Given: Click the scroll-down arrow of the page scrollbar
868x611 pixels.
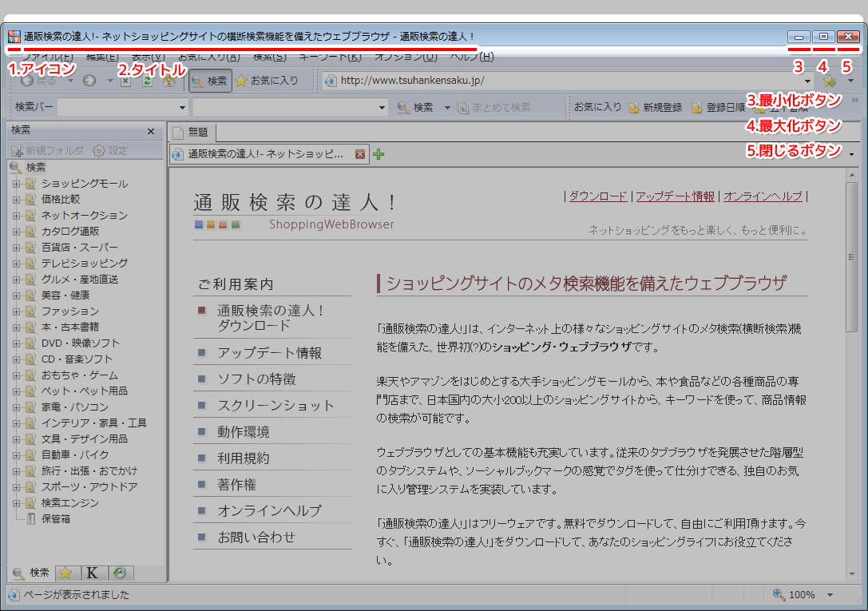Looking at the screenshot, I should tap(852, 574).
